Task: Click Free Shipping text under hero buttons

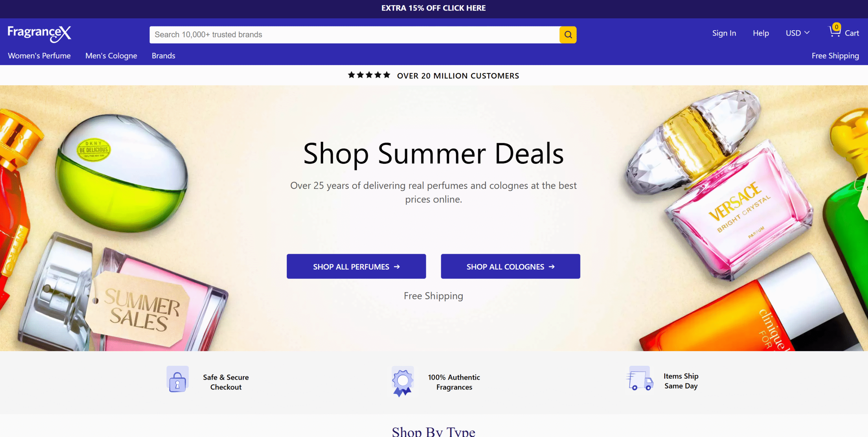Action: [433, 296]
